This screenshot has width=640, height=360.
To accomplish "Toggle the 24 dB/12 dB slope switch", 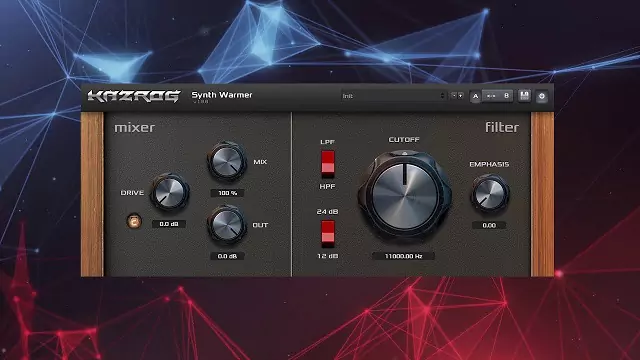I will tap(327, 233).
